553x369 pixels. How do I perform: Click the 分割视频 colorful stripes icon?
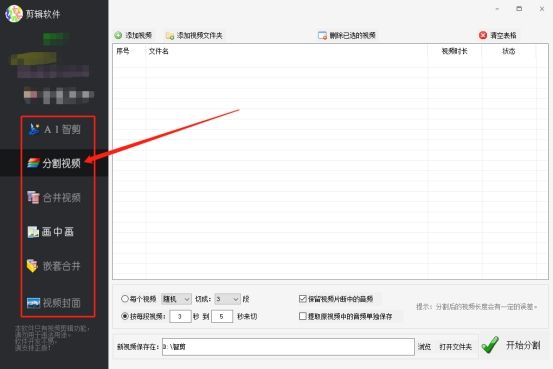pos(34,163)
